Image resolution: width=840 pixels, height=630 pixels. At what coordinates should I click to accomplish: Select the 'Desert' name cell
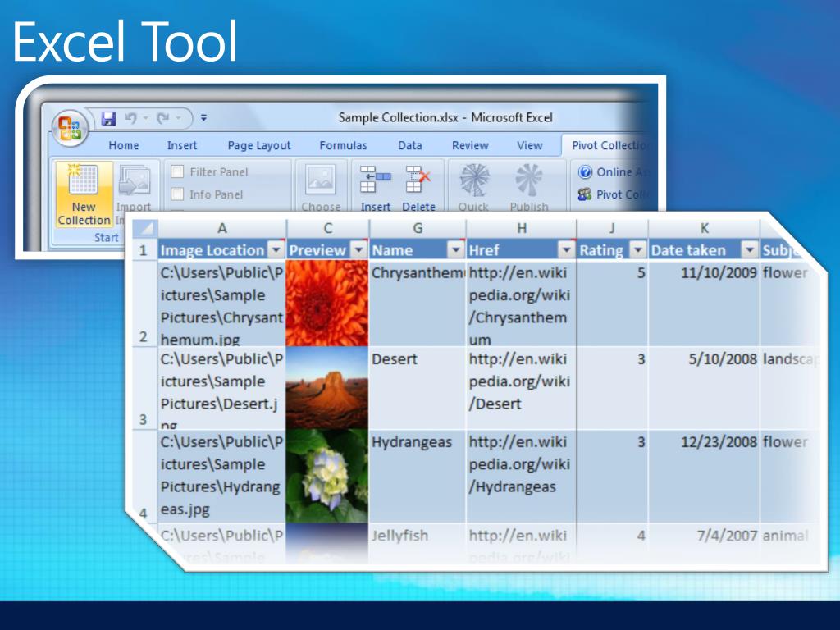click(418, 388)
